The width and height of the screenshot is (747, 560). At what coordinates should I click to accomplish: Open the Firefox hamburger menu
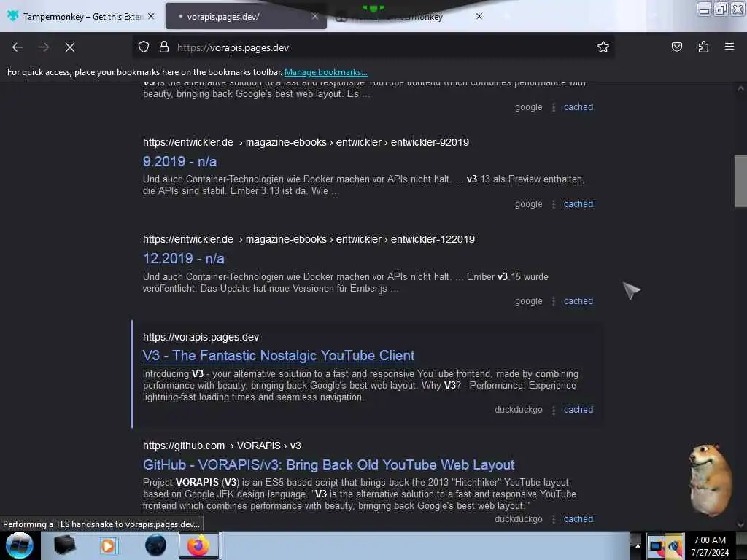pos(729,47)
